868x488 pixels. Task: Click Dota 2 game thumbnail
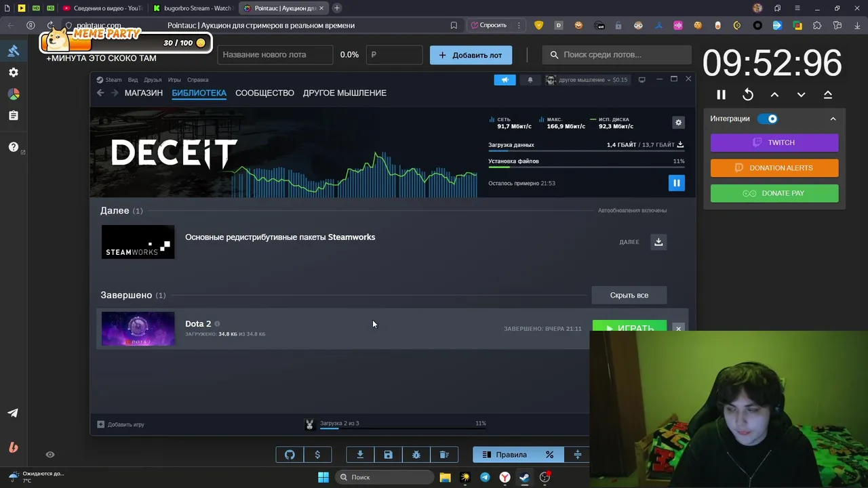click(138, 329)
